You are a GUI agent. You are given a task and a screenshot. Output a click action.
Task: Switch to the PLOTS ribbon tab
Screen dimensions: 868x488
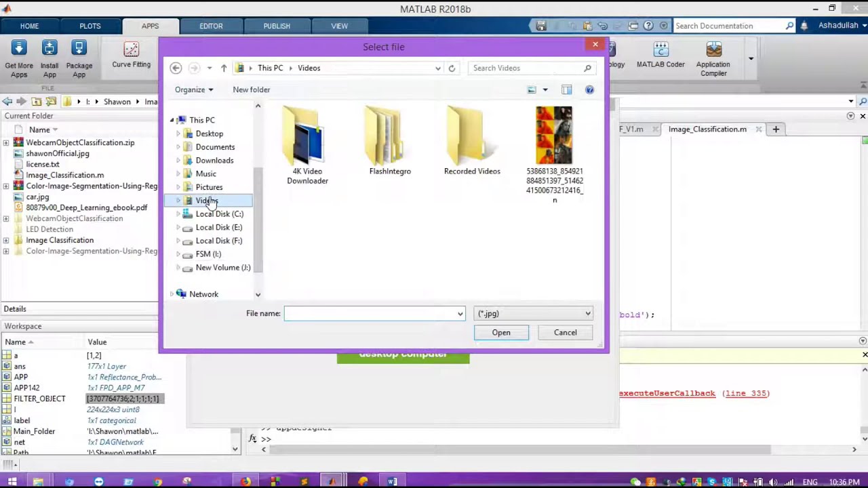(x=90, y=26)
